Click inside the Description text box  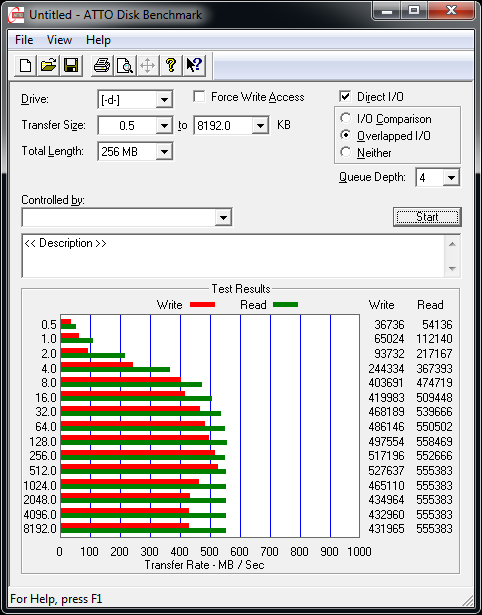pos(234,256)
